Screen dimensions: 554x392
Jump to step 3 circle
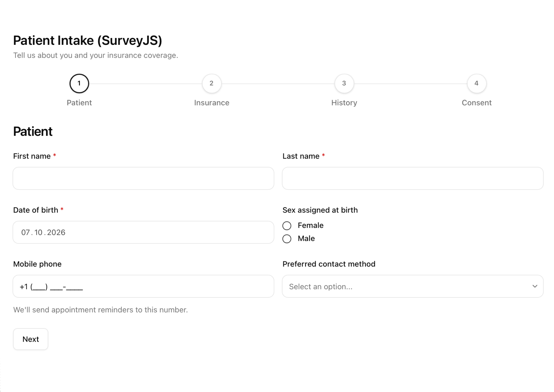344,83
